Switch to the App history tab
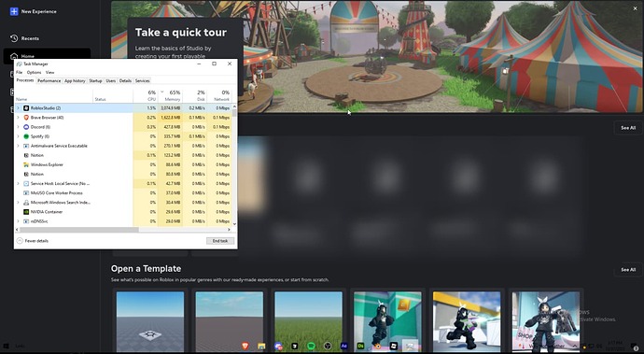 [75, 81]
